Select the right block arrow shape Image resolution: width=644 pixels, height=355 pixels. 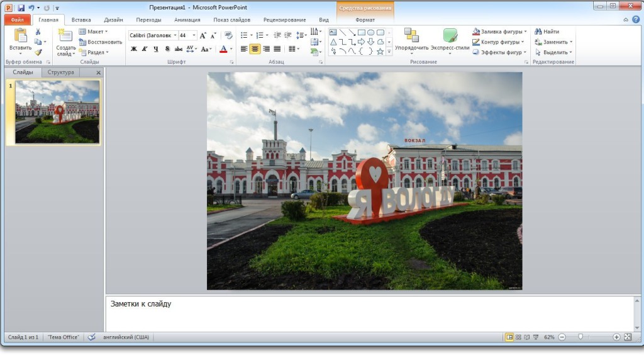(x=362, y=42)
